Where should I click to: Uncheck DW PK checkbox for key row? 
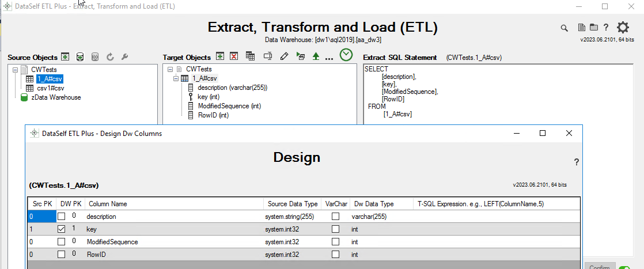point(61,229)
